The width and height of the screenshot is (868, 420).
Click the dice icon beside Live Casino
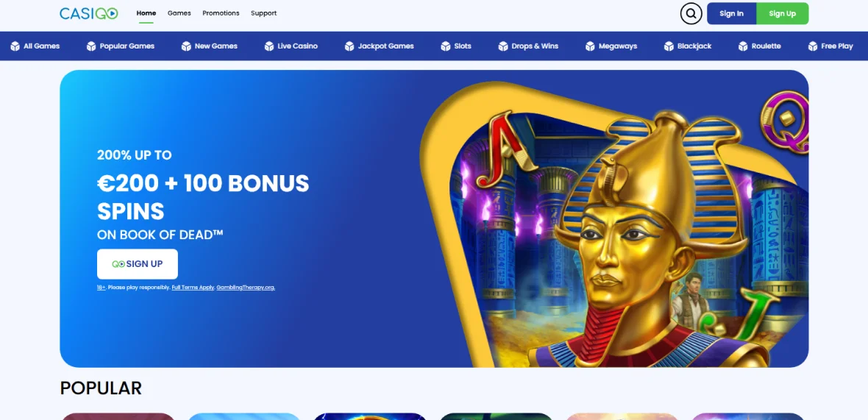[x=269, y=46]
